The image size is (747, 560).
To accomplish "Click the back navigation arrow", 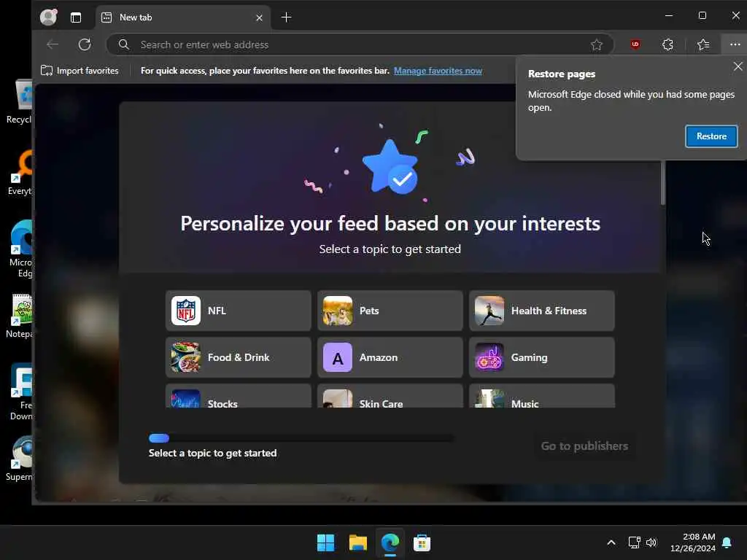I will (53, 44).
